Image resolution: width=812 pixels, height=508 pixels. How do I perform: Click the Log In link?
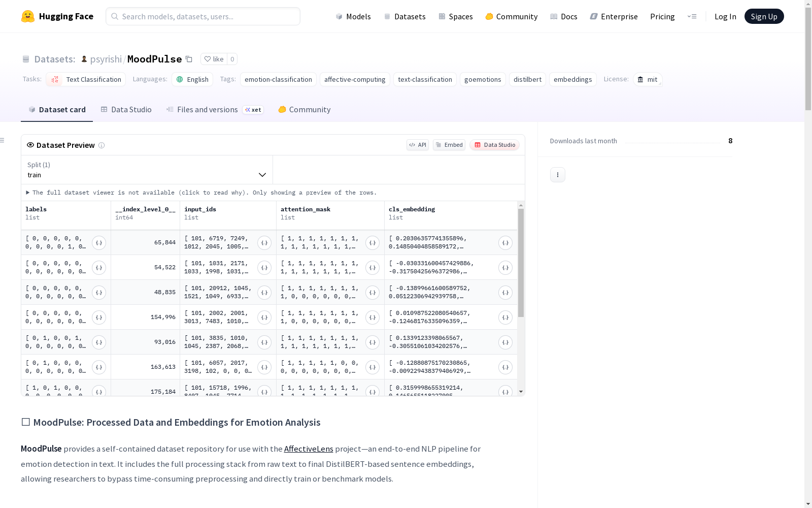[x=725, y=16]
